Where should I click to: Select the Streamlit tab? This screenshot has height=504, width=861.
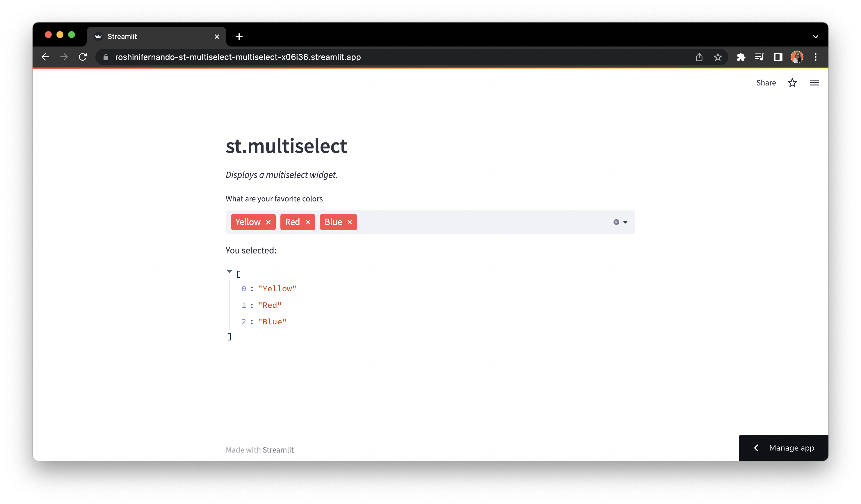point(156,37)
